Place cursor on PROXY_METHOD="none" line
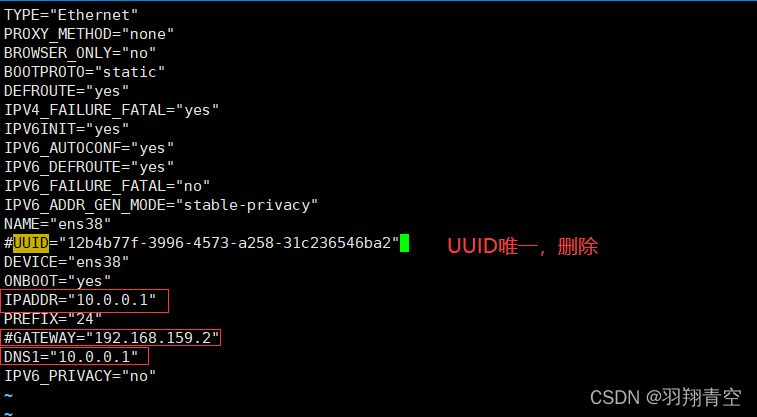 [x=84, y=33]
